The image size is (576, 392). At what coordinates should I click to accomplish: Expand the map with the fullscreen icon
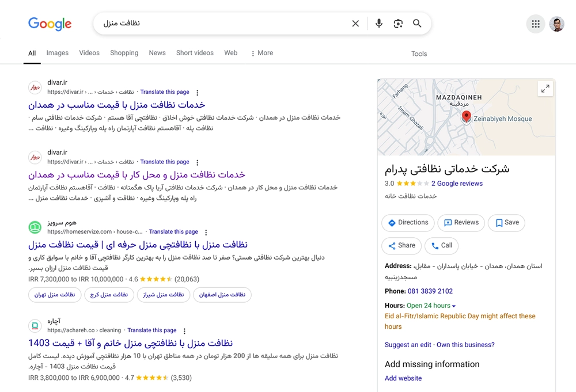coord(545,89)
